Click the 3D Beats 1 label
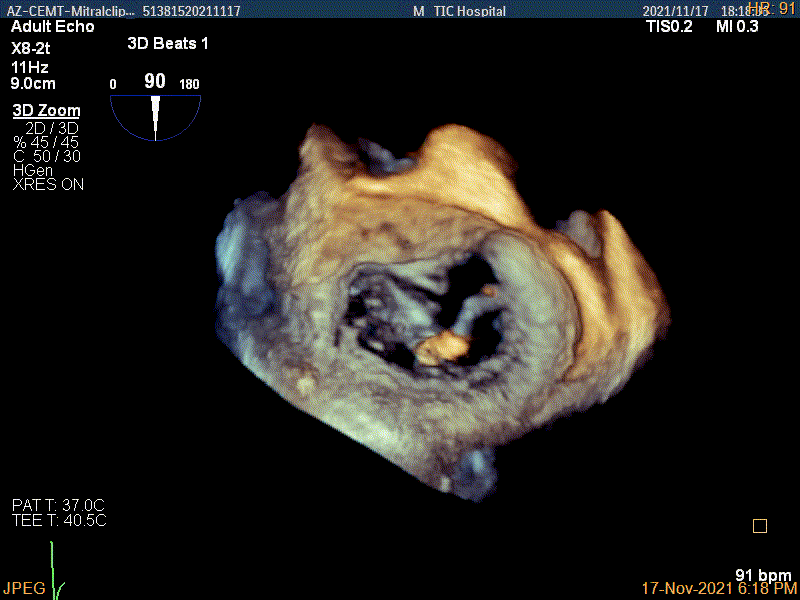The width and height of the screenshot is (800, 600). pyautogui.click(x=168, y=44)
